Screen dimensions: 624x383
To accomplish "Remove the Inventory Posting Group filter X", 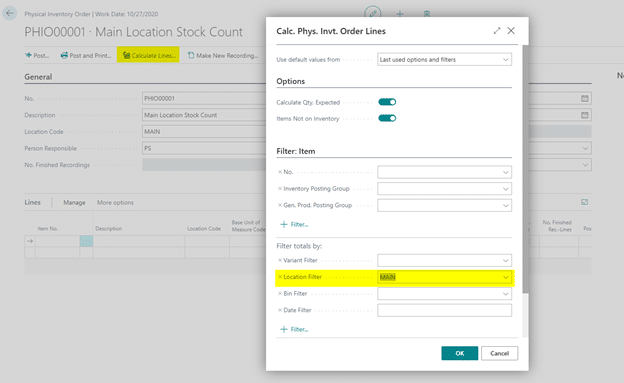I will (280, 188).
